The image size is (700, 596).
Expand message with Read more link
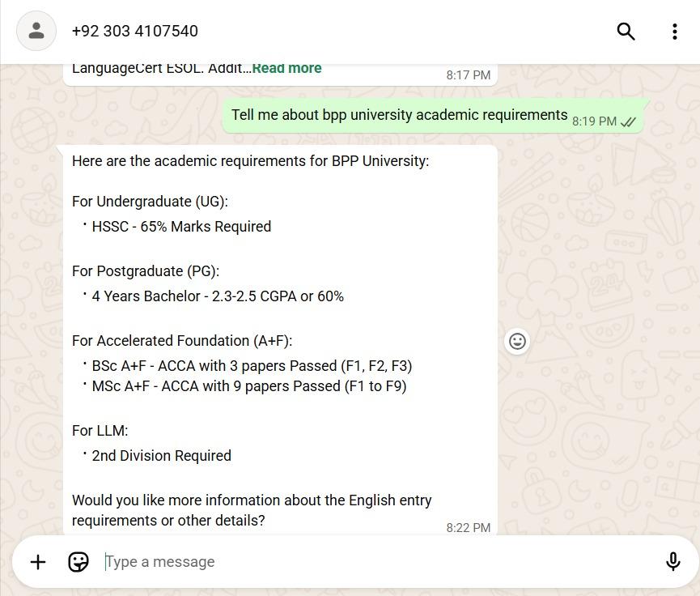tap(286, 68)
